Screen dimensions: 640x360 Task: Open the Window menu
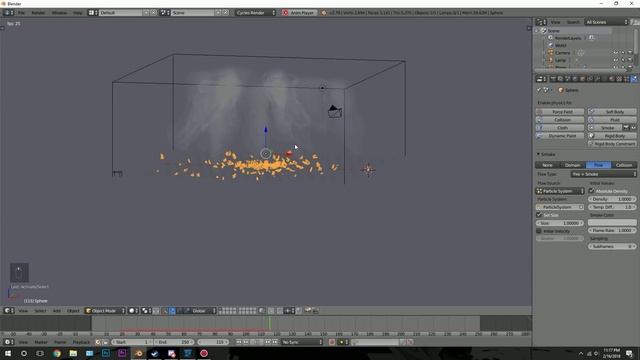coord(60,13)
